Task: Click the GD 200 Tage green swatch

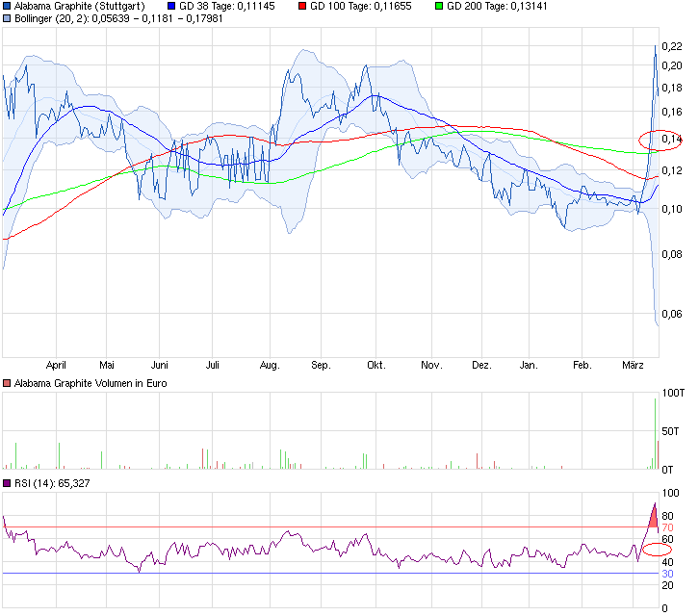Action: pos(440,6)
